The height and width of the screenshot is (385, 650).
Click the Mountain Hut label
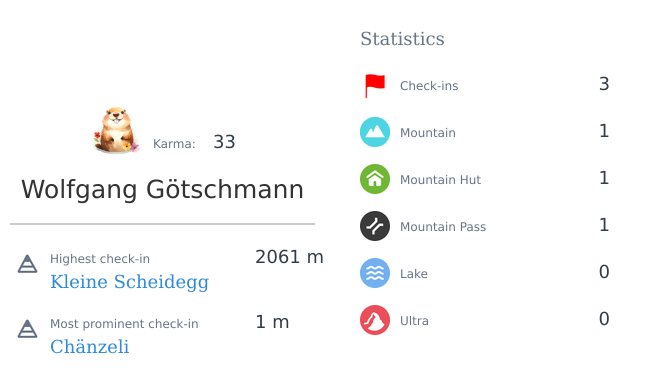click(440, 180)
